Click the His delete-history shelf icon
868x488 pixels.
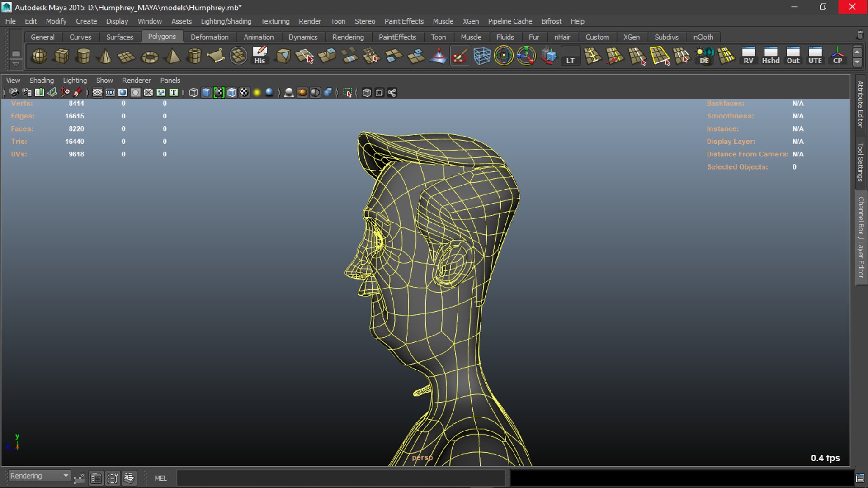point(260,56)
